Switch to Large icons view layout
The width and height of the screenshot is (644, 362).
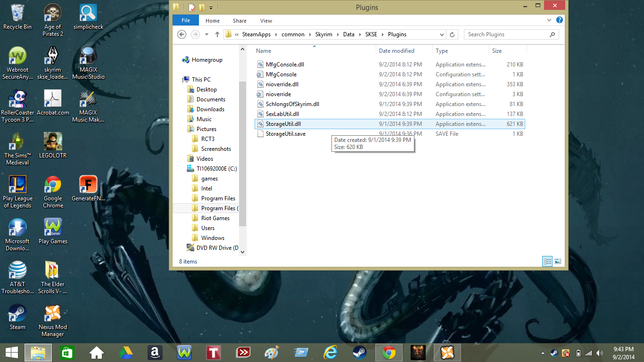click(558, 261)
